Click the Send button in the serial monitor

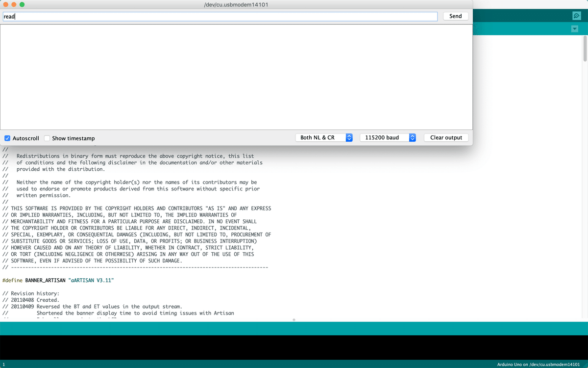pos(456,16)
